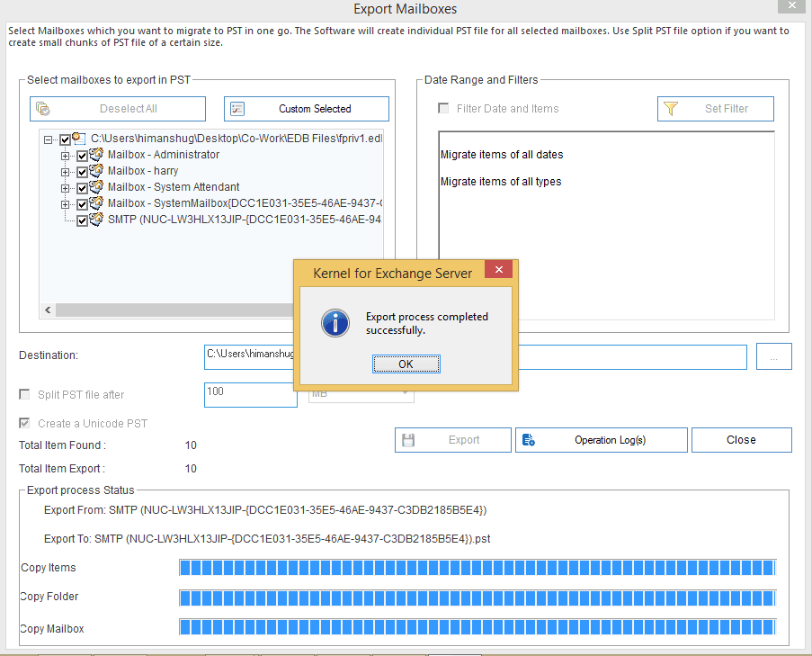Click the Total Item Export value 10
Viewport: 812px width, 656px height.
pos(191,469)
